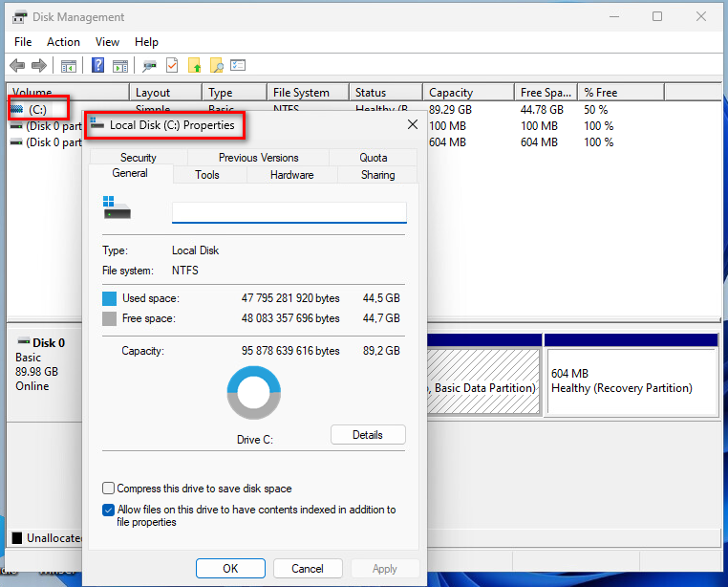Click the gray Free space color swatch
The image size is (728, 587).
pyautogui.click(x=109, y=318)
